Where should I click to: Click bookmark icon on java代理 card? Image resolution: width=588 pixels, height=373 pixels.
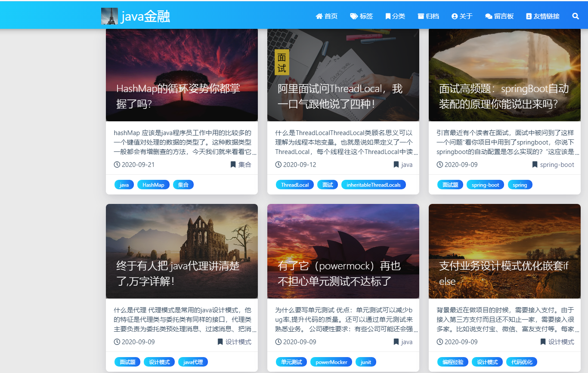(x=220, y=342)
